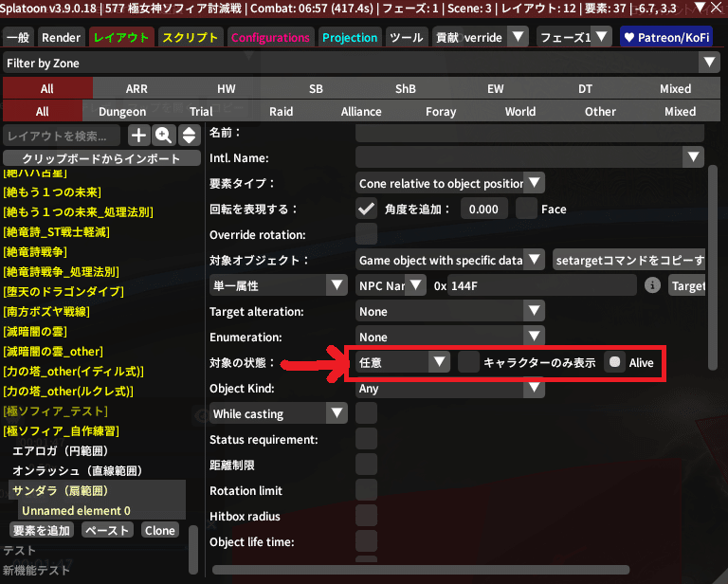Click the Clone button

pos(160,530)
